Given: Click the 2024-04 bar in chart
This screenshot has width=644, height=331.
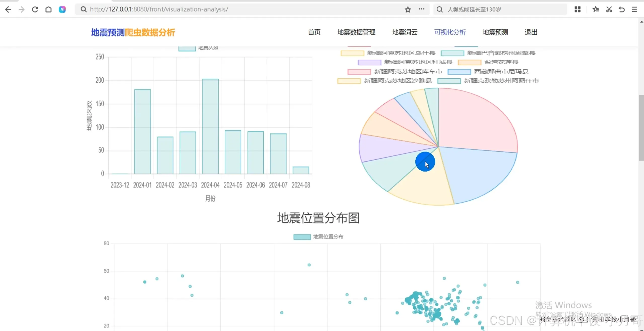Looking at the screenshot, I should pyautogui.click(x=210, y=126).
